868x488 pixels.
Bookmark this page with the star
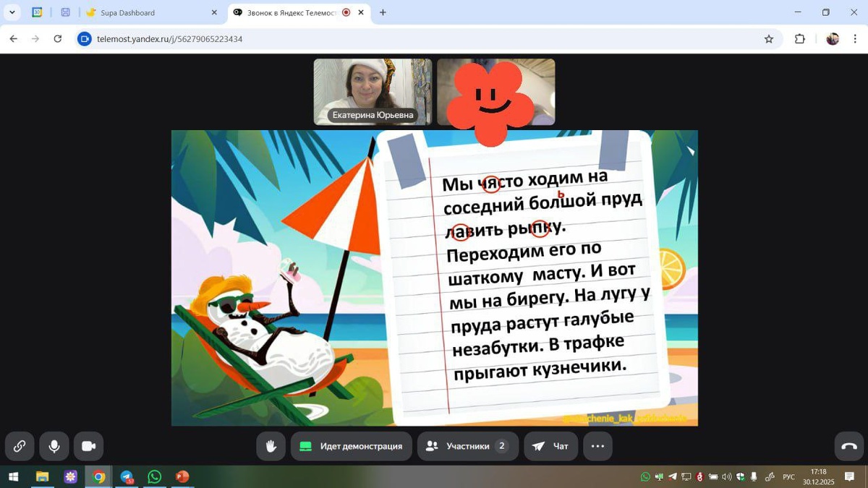click(769, 39)
